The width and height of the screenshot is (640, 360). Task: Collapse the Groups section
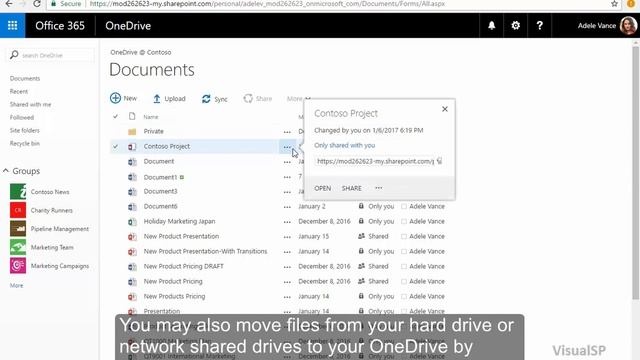6,171
